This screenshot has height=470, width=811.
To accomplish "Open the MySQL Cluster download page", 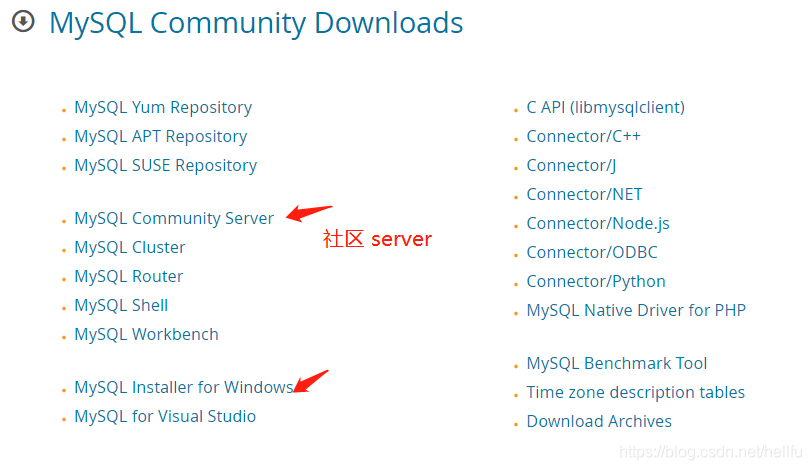I will (130, 247).
